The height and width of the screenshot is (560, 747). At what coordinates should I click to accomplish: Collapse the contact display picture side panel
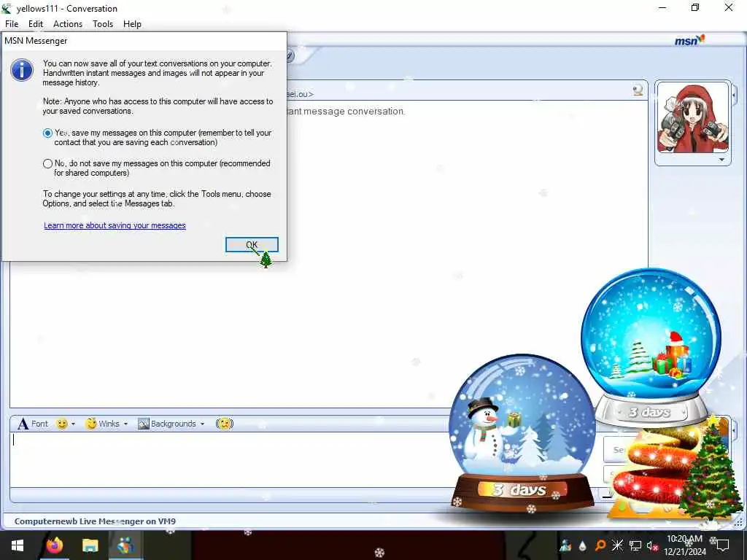(x=734, y=96)
